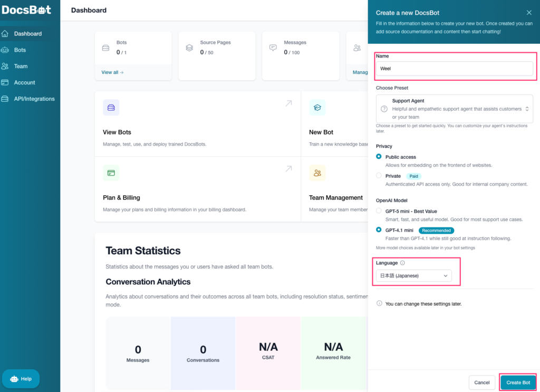
Task: Click the Name input field
Action: (x=454, y=69)
